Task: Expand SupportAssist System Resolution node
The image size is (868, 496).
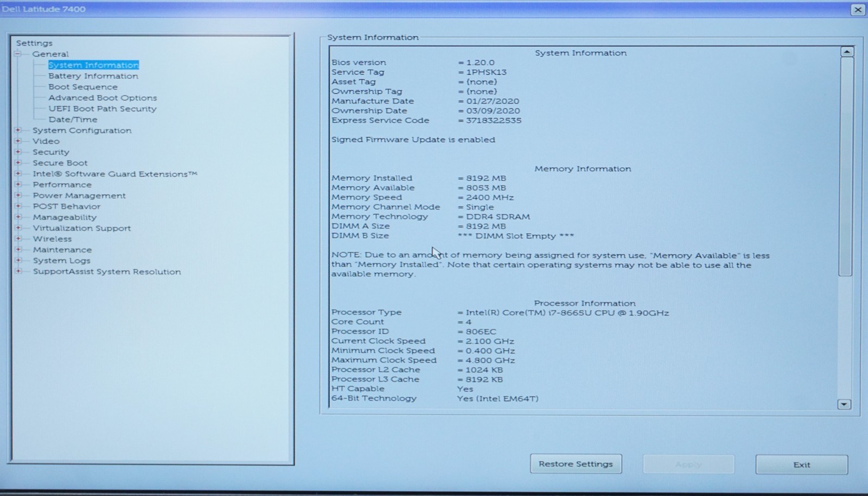Action: point(18,271)
